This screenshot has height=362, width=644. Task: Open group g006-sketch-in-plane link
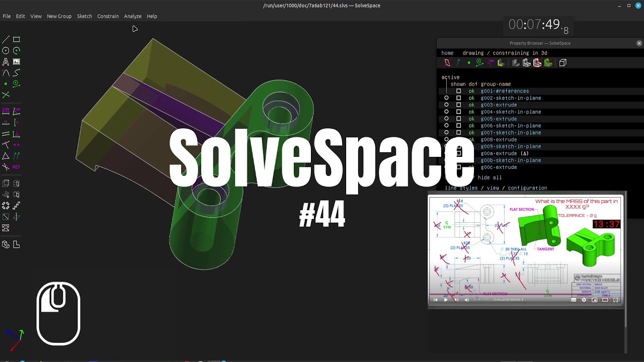point(511,126)
